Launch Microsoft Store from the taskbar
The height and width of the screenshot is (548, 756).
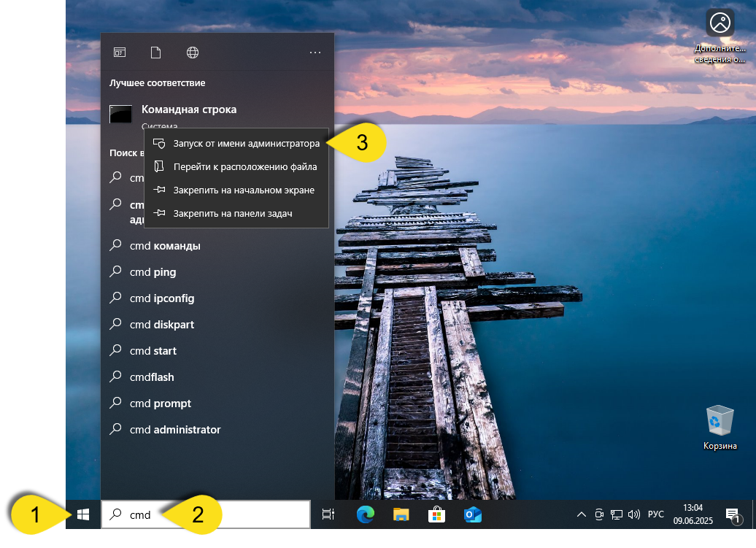click(436, 514)
